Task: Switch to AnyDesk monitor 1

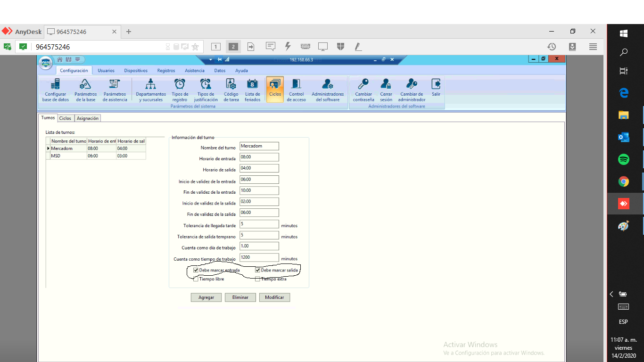Action: tap(216, 47)
